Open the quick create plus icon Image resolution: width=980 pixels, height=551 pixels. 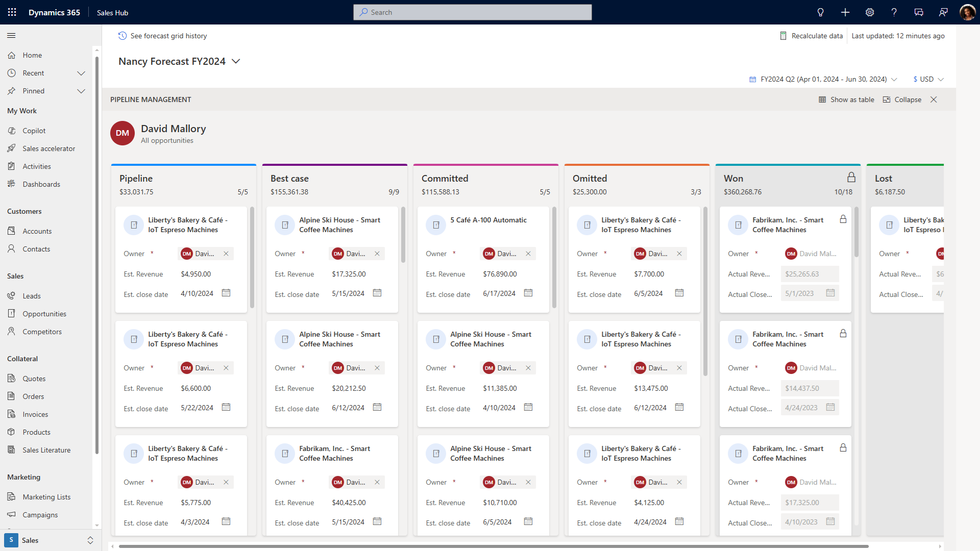coord(845,12)
